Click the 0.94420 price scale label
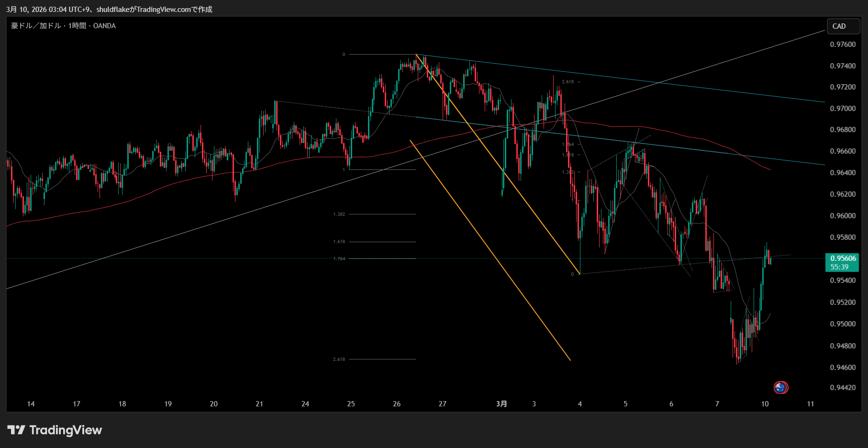 click(x=843, y=388)
